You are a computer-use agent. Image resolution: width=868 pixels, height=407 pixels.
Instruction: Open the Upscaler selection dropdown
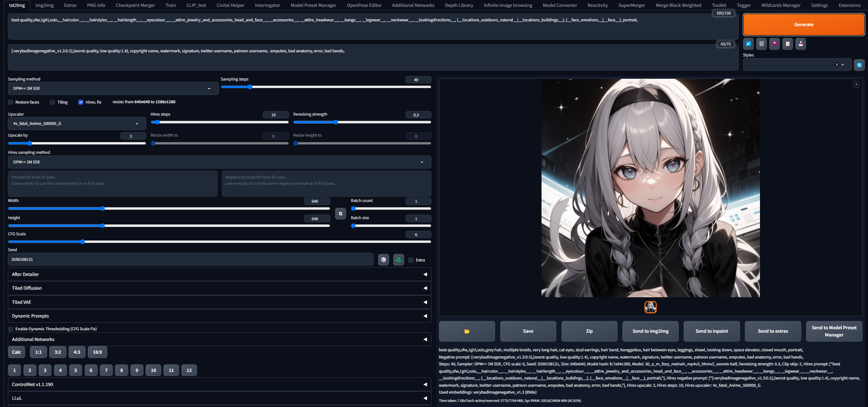(x=76, y=124)
